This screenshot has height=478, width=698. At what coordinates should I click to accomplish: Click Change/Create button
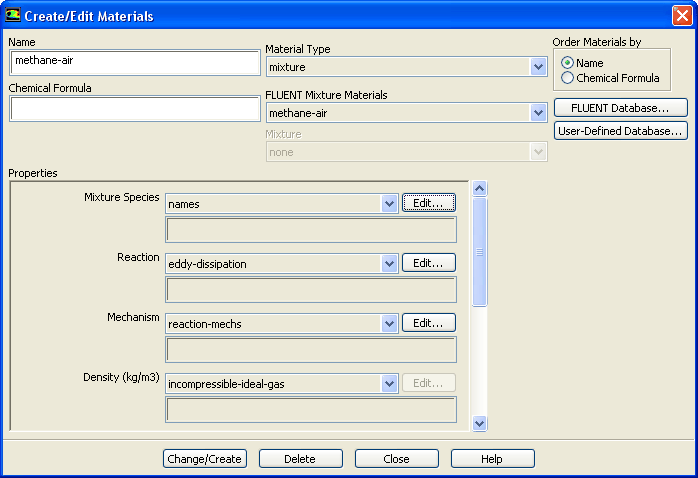pos(205,459)
